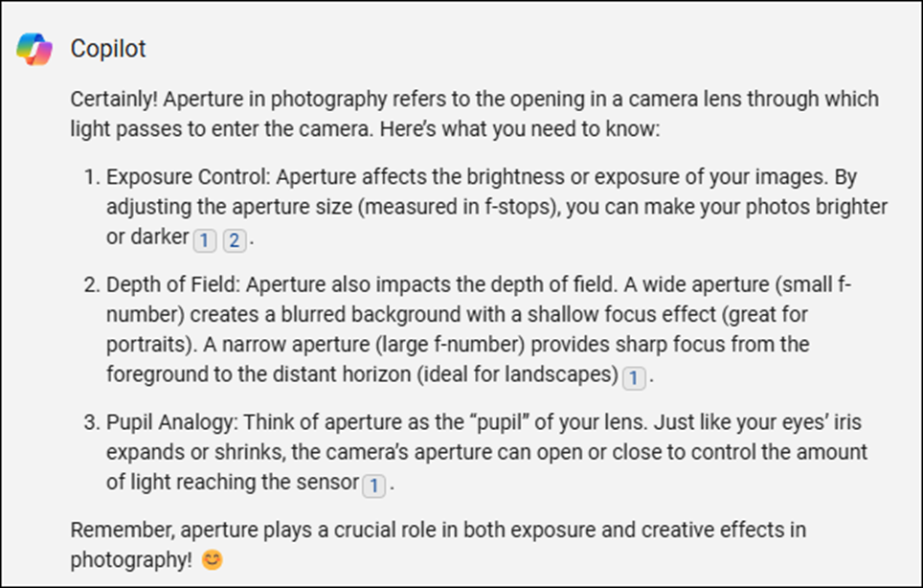The height and width of the screenshot is (588, 923).
Task: Open citation 1 after "ideal for landscapes"
Action: click(x=634, y=378)
